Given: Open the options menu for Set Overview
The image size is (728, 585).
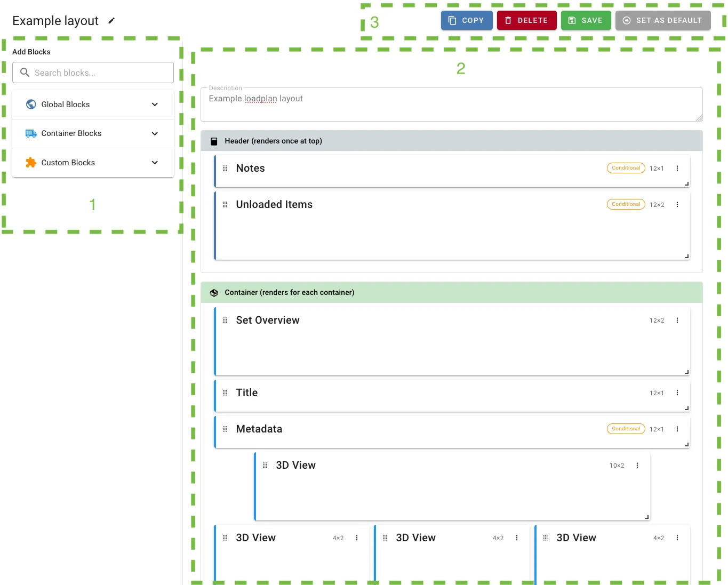Looking at the screenshot, I should 677,320.
